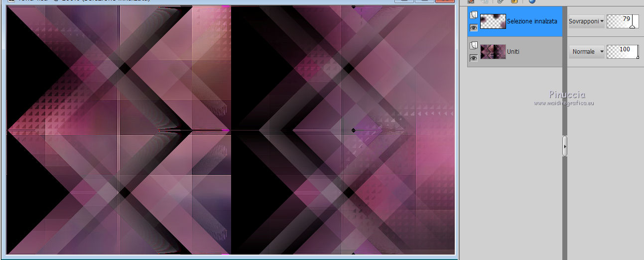Screen dimensions: 644x260
Task: Click the raster layer type icon of Selezione innalzata
Action: click(474, 15)
